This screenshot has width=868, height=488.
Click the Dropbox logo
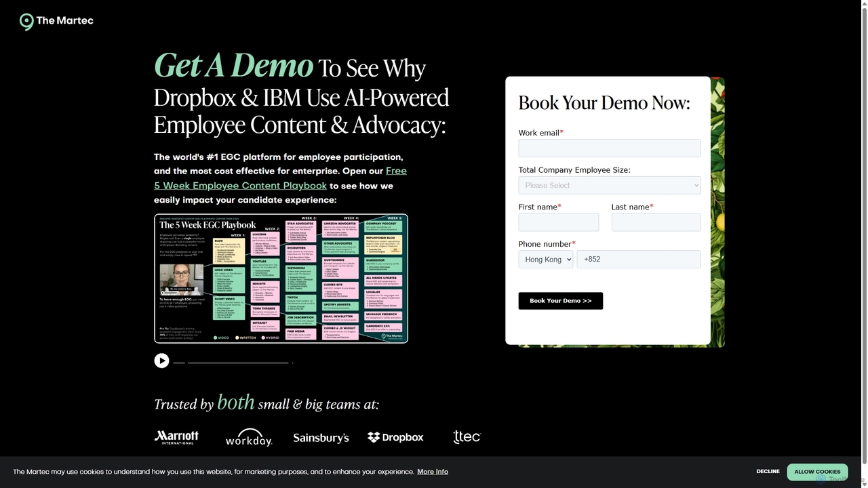(395, 437)
